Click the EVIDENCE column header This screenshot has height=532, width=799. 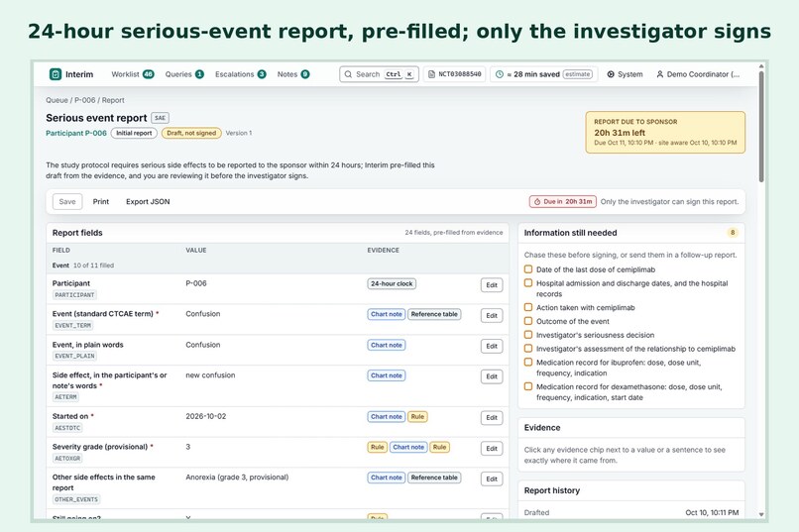[384, 250]
